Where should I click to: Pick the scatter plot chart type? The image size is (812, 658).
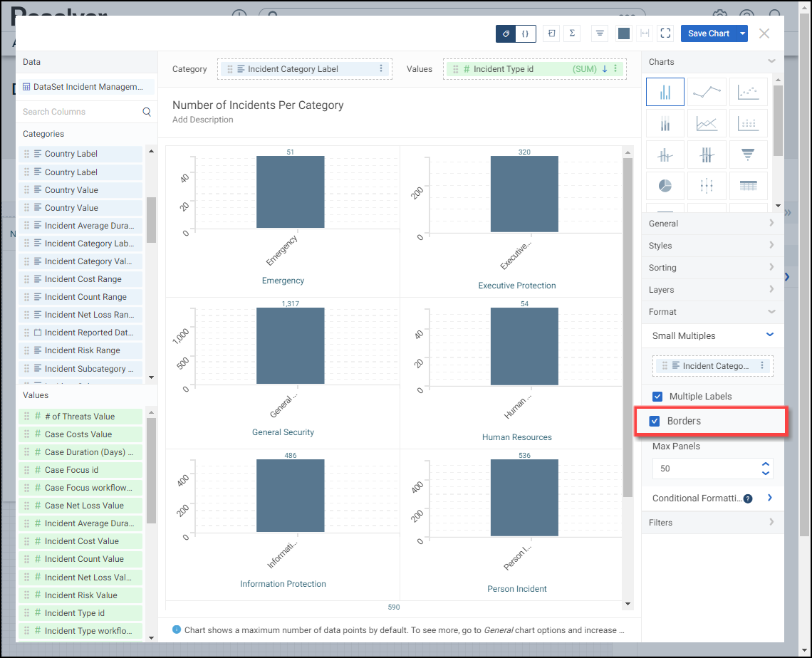(x=748, y=92)
